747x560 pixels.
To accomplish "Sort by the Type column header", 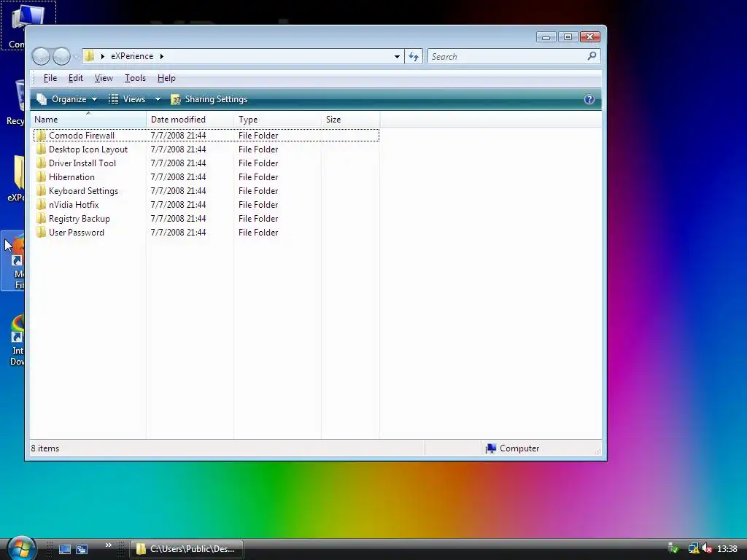I will coord(278,120).
